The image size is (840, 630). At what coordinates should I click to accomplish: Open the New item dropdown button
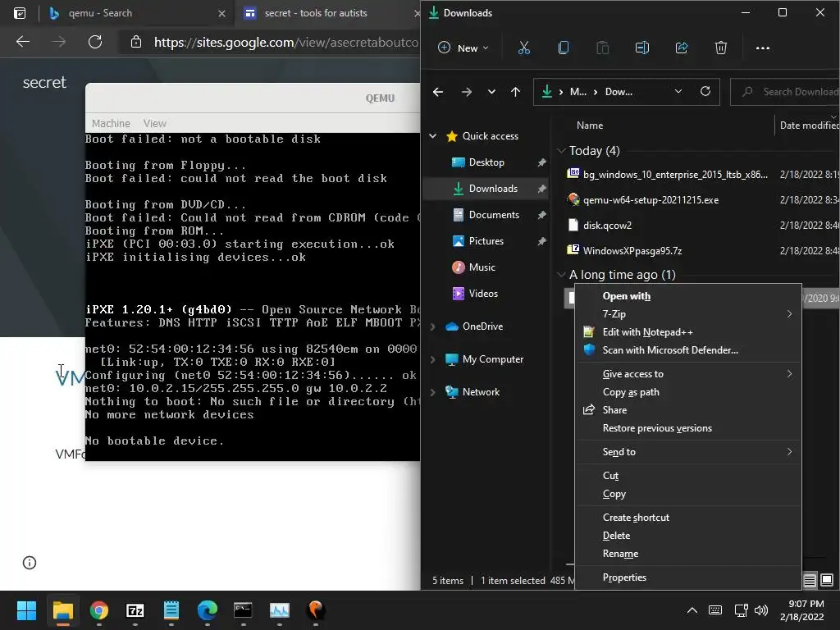463,48
